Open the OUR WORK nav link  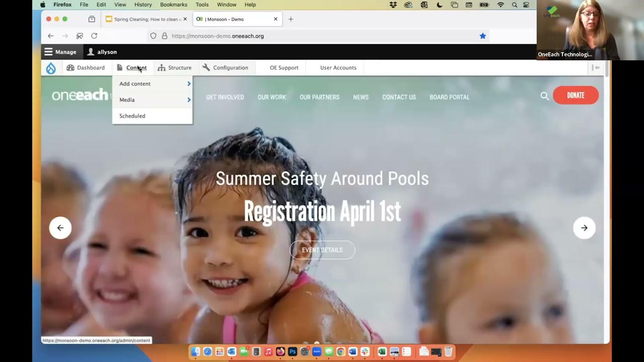point(272,97)
